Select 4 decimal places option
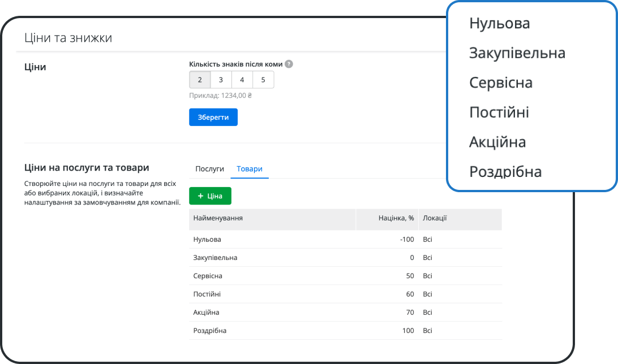Viewport: 618px width, 364px height. [242, 80]
